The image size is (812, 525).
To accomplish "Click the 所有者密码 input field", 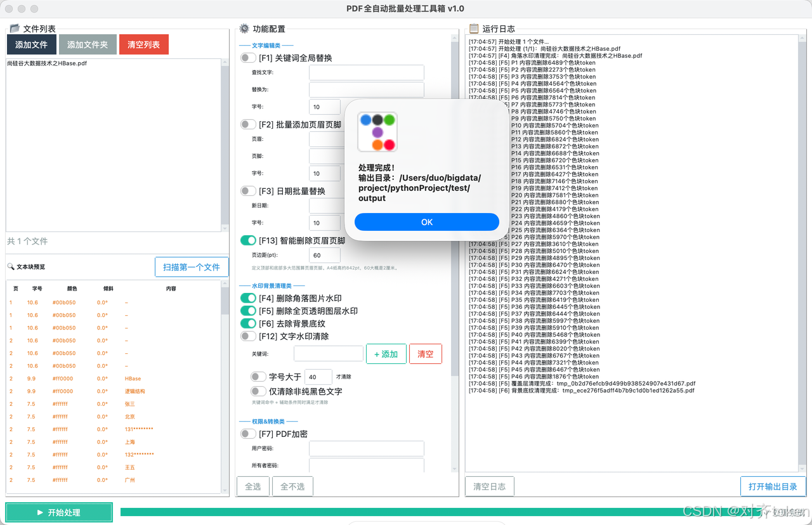I will coord(367,465).
